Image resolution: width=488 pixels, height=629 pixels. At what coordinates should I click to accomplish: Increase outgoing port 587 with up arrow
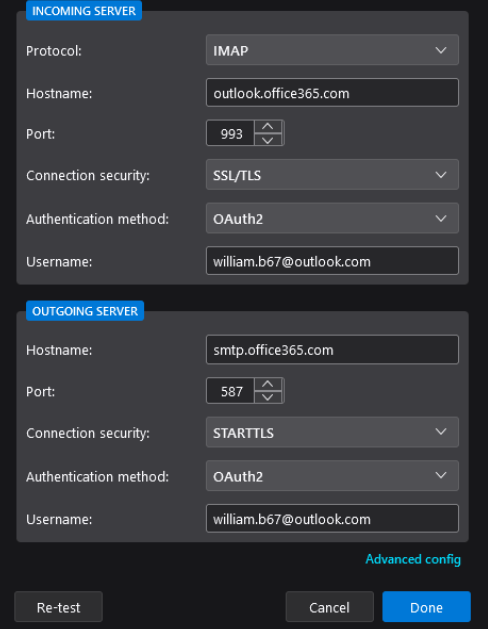268,384
